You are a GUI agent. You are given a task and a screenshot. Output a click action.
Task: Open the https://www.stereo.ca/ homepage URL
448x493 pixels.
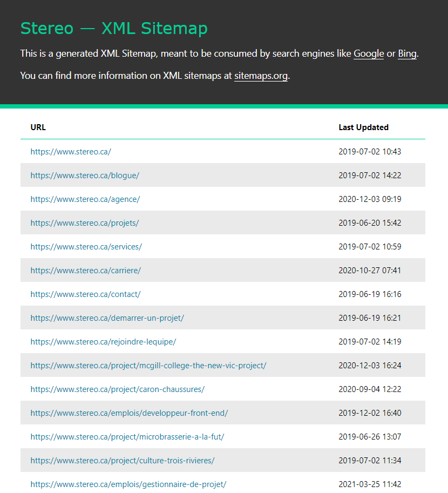tap(71, 152)
